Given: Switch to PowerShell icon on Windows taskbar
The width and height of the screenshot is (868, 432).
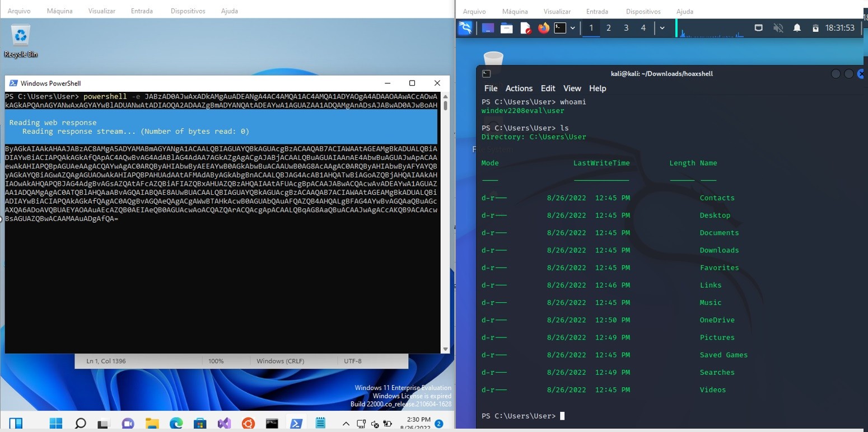Looking at the screenshot, I should coord(296,424).
